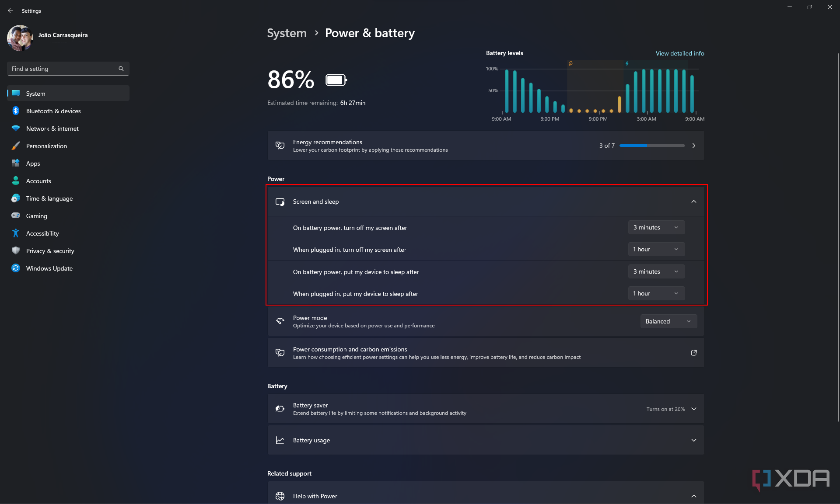Open Windows Update settings
Screen dimensions: 840x504
click(49, 268)
